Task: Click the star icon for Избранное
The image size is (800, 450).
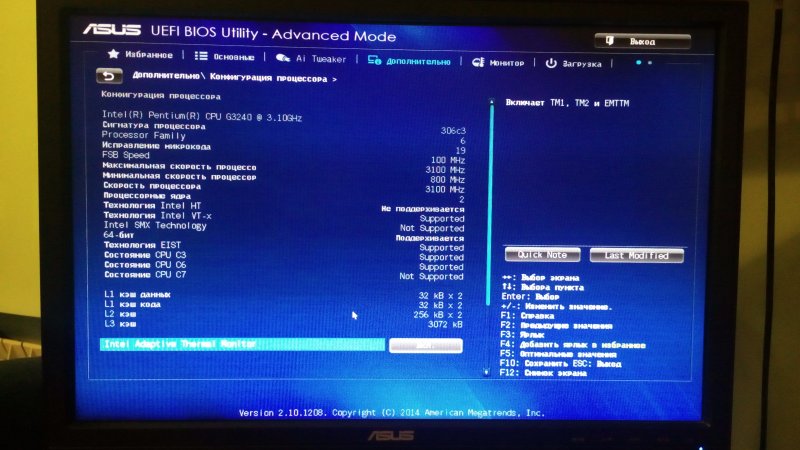Action: 113,55
